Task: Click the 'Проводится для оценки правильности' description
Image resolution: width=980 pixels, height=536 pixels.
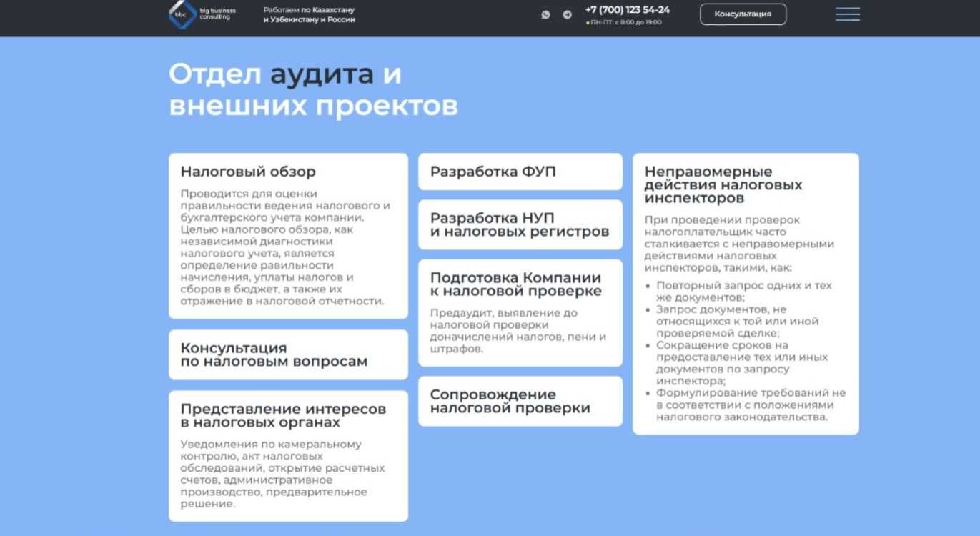Action: (286, 247)
